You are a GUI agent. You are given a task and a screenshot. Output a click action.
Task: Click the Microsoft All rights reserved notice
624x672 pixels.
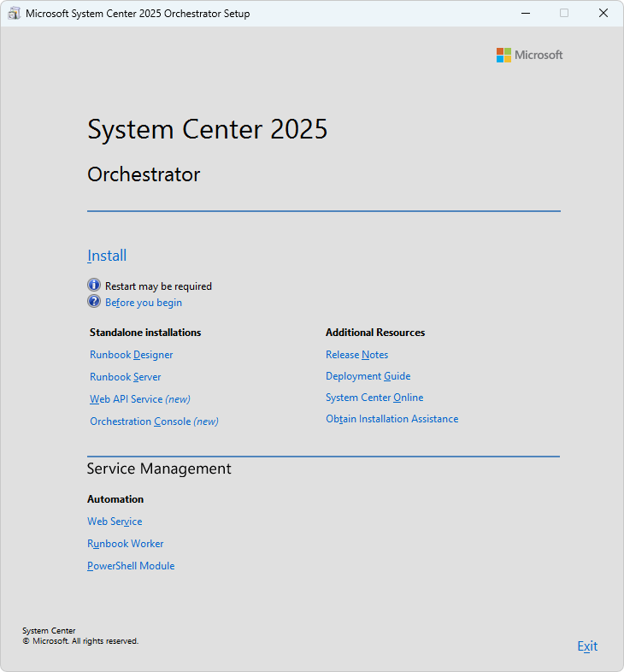pyautogui.click(x=80, y=641)
